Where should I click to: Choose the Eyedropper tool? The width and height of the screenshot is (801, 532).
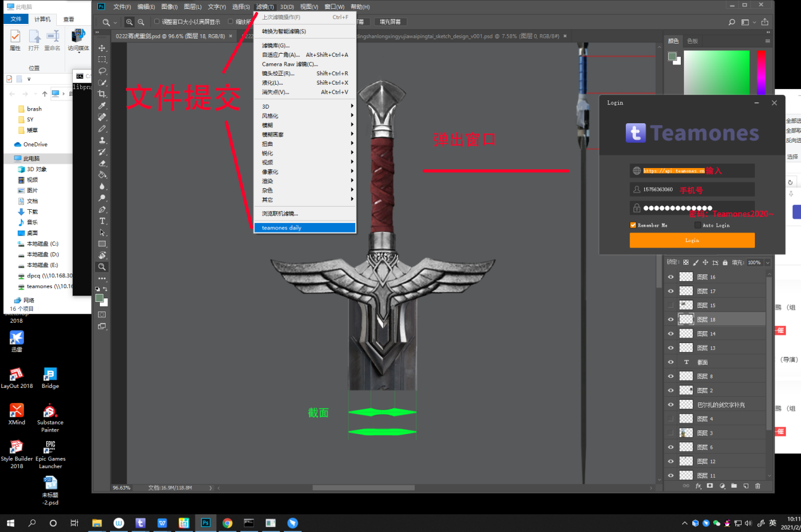point(102,106)
